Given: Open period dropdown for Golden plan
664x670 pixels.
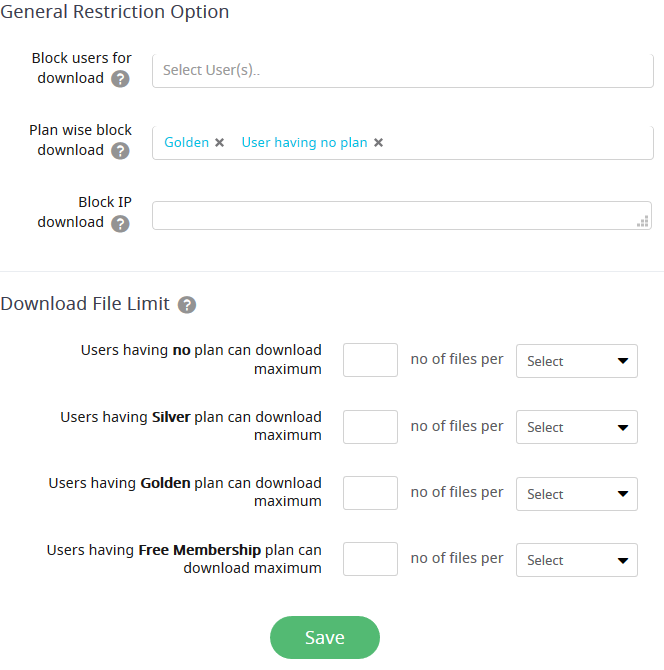Looking at the screenshot, I should pos(576,494).
